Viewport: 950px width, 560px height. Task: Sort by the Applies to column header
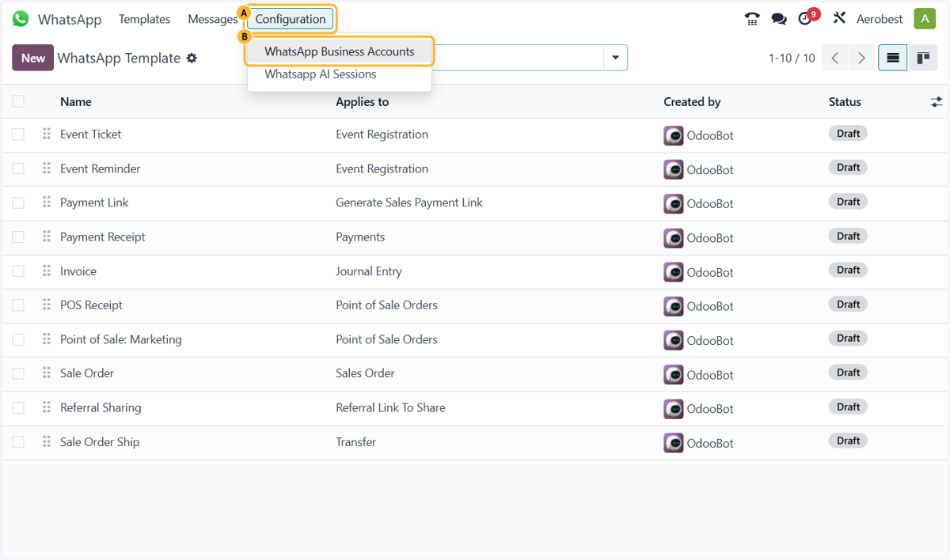pos(363,102)
